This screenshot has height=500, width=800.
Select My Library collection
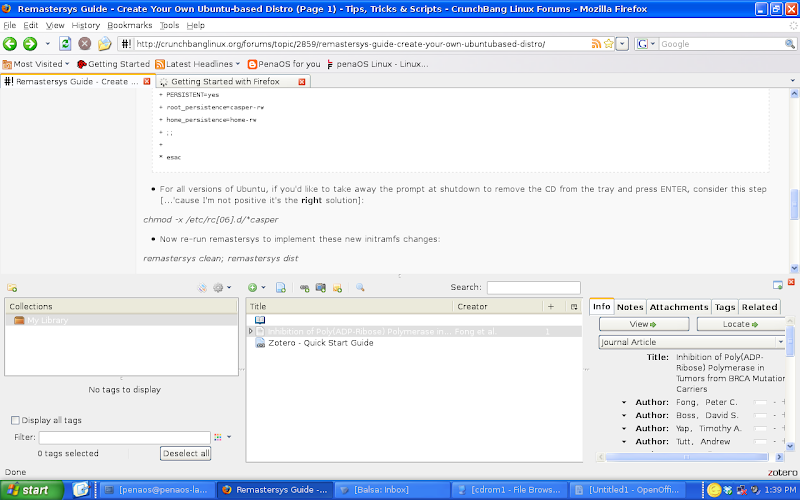(x=121, y=320)
